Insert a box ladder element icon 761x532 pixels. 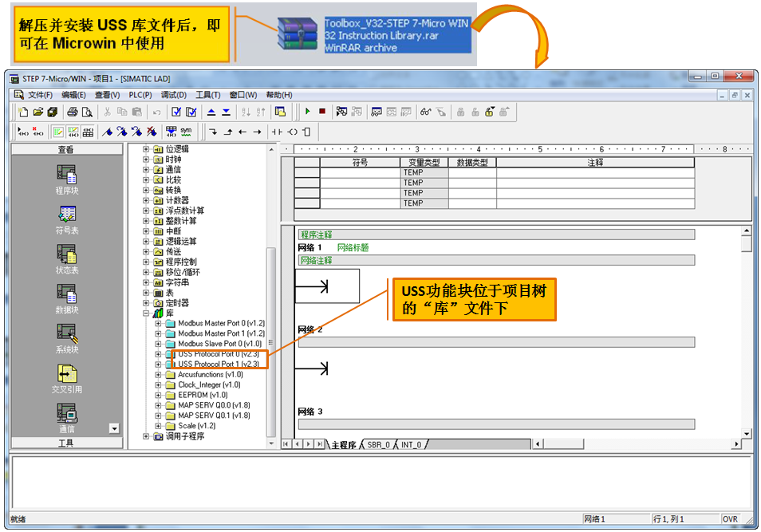coord(306,132)
